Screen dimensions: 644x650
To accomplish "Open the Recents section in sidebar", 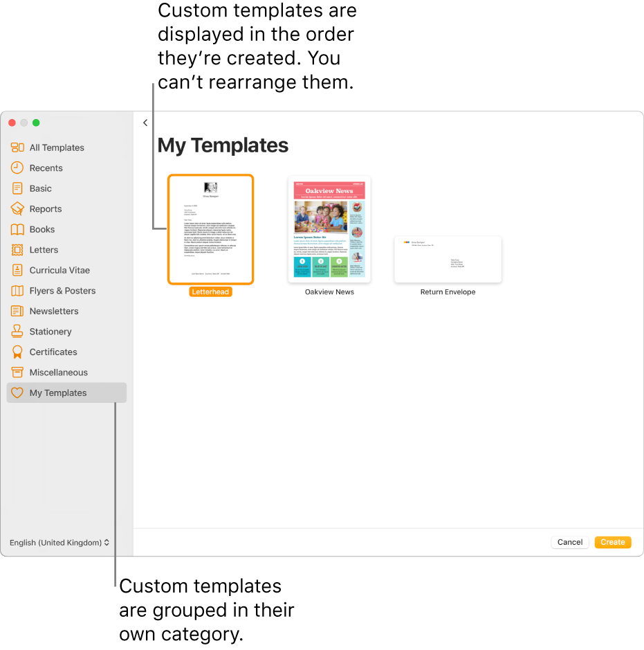I will (x=18, y=168).
